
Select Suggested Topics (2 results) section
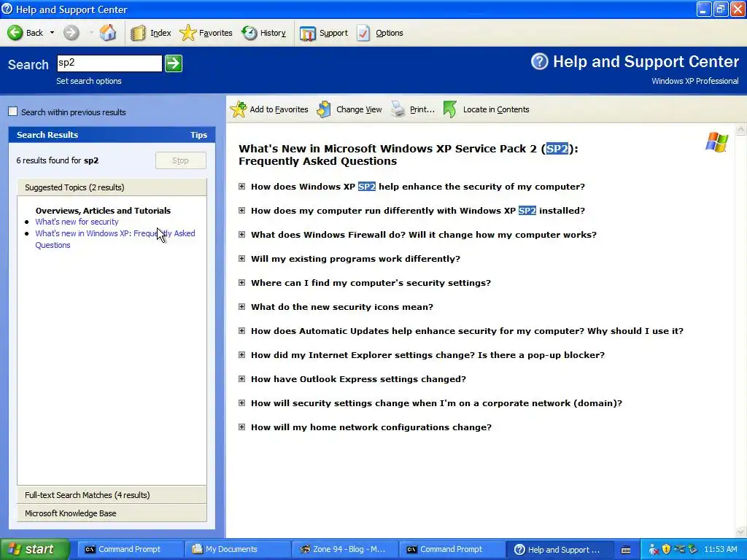coord(112,187)
